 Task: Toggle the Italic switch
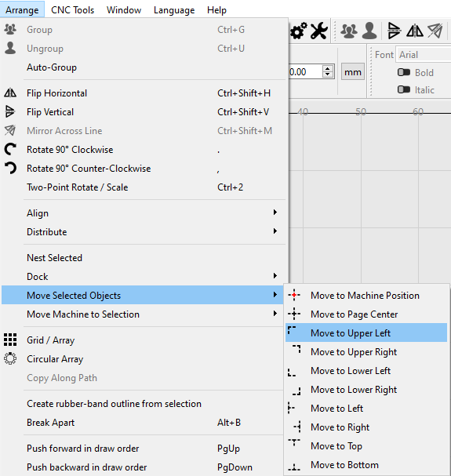pyautogui.click(x=404, y=89)
